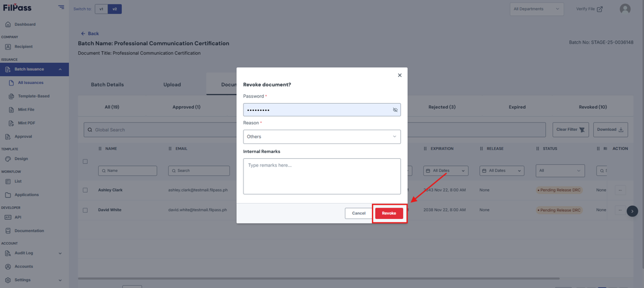Screen dimensions: 644x288
Task: Click the Password input field
Action: coord(322,110)
